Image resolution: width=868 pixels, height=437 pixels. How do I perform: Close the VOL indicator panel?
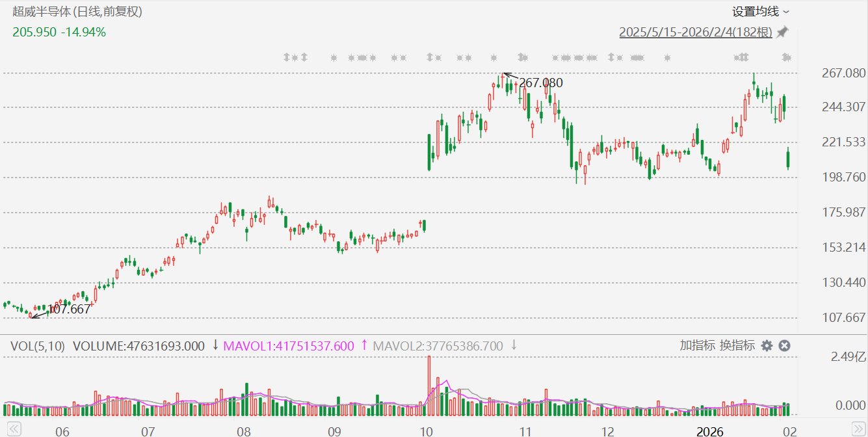point(784,346)
